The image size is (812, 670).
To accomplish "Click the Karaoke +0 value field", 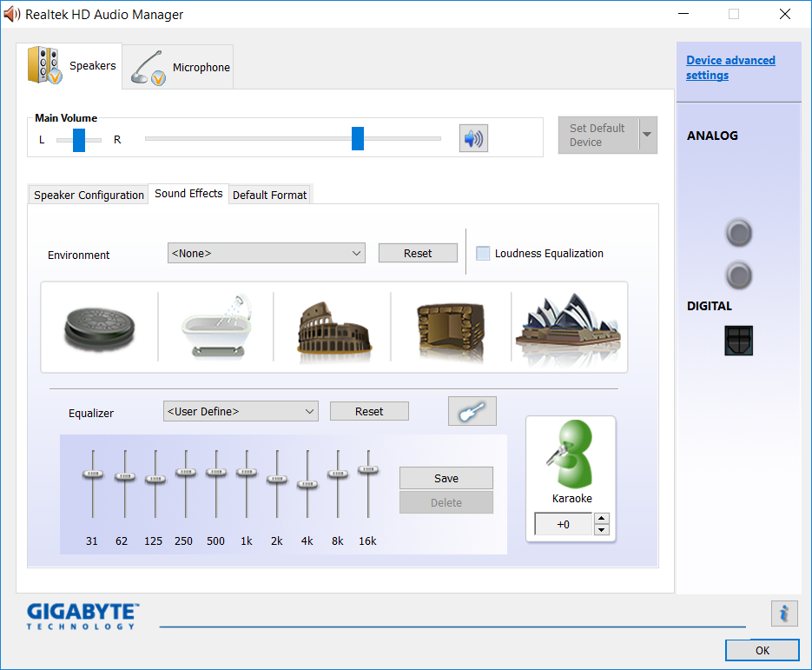I will 564,524.
